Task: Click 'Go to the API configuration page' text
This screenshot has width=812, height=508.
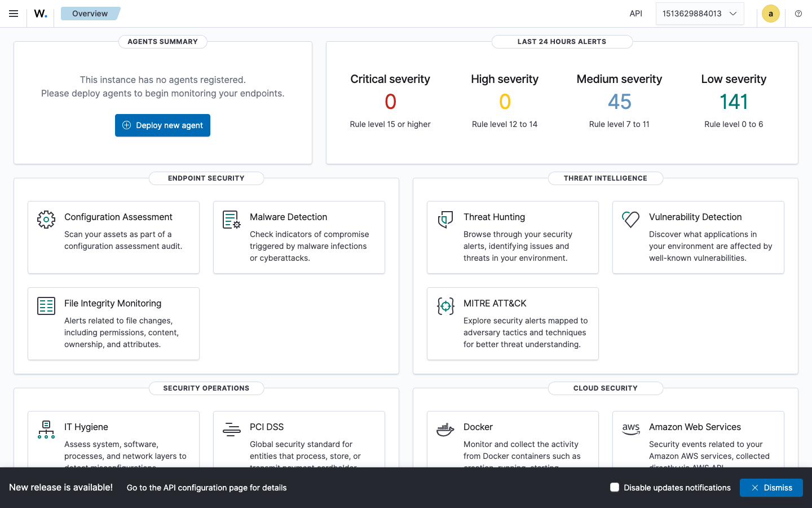Action: point(207,488)
